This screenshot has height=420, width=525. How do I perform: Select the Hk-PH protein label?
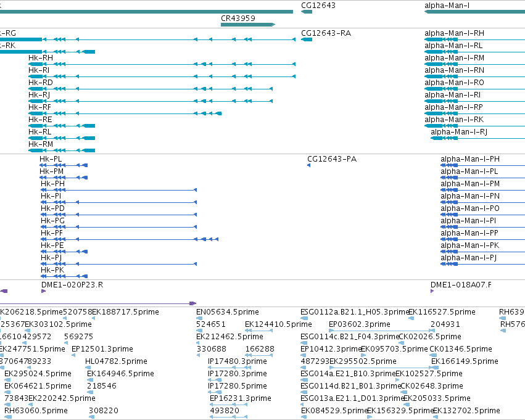[52, 184]
